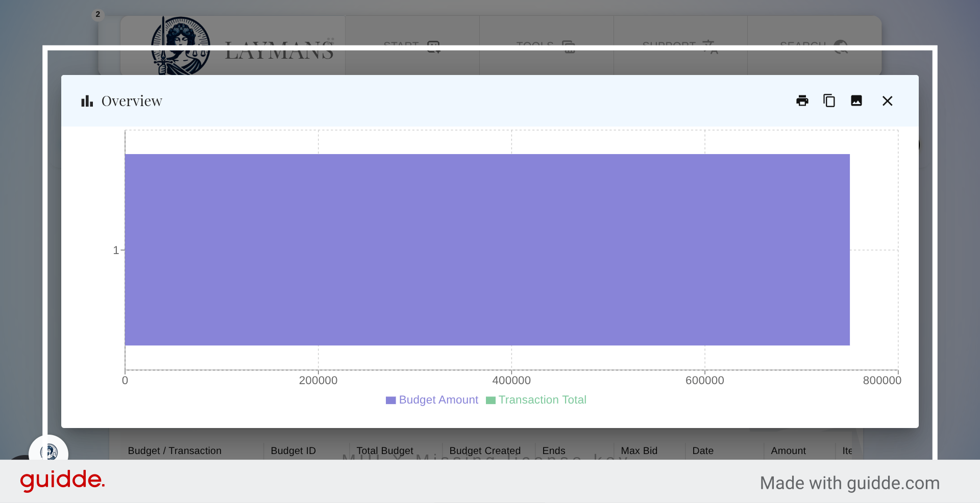
Task: Click the guidde logo
Action: pyautogui.click(x=62, y=480)
